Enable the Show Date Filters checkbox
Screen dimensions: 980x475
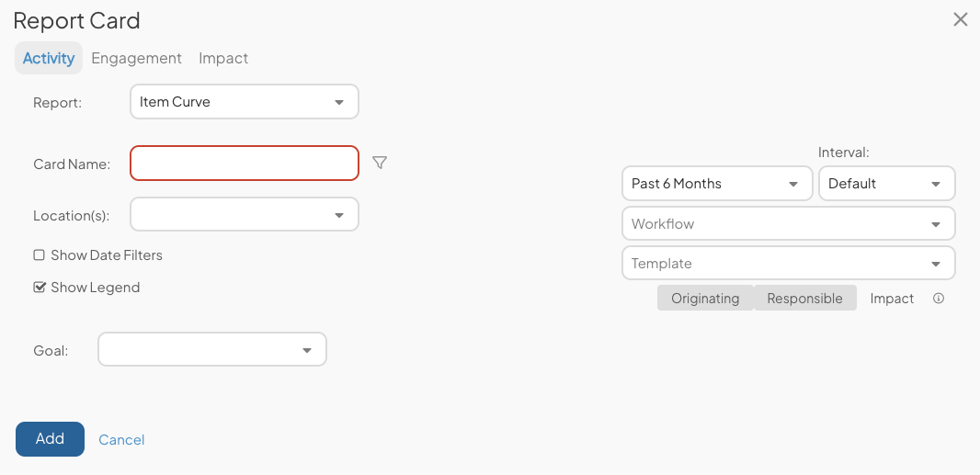pos(40,255)
